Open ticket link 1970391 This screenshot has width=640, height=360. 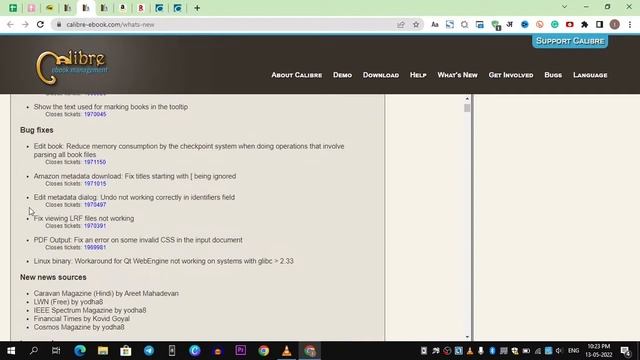[x=95, y=226]
